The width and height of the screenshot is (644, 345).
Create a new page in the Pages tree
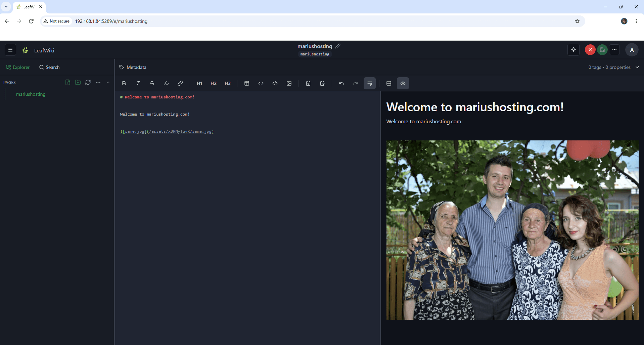[x=68, y=82]
